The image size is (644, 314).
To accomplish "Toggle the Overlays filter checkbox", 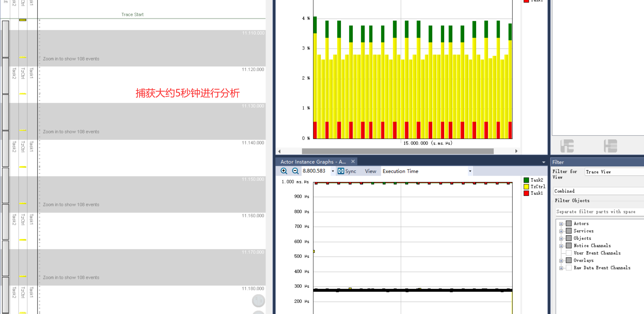I will [x=569, y=260].
